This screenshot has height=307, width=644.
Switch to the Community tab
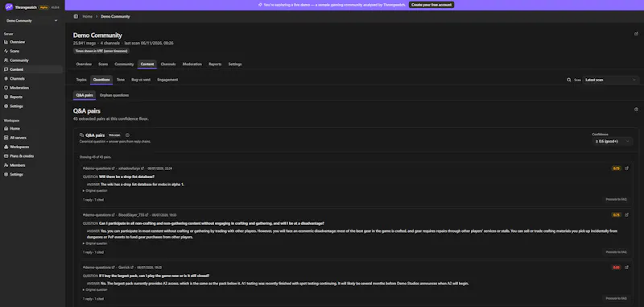(x=124, y=64)
